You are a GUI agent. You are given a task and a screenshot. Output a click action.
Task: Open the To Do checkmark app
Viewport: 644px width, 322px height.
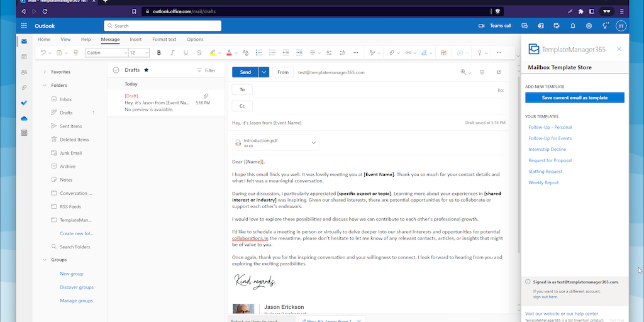pos(24,103)
